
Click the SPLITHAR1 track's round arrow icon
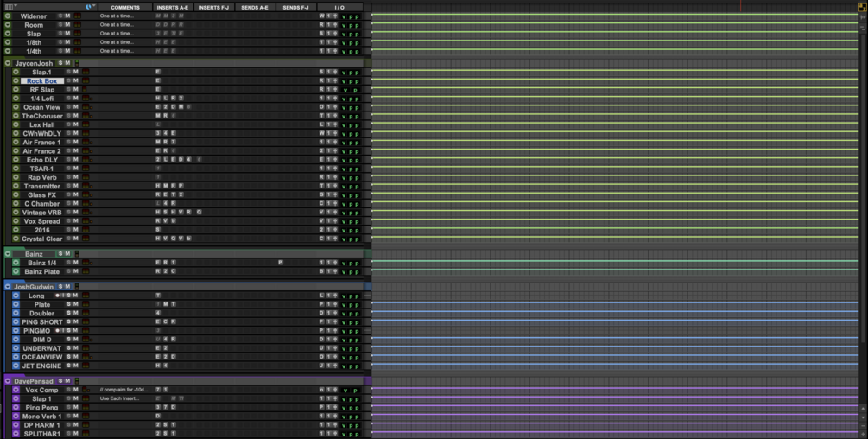coord(16,434)
